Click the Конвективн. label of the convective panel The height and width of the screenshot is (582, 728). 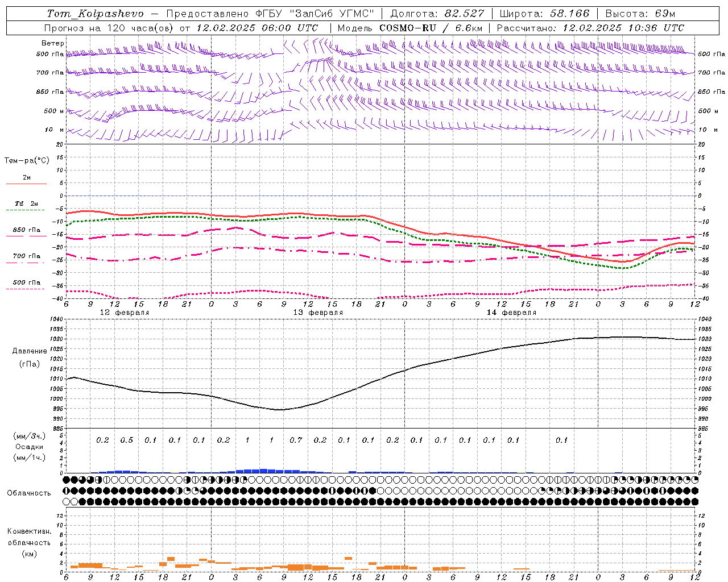click(x=29, y=531)
